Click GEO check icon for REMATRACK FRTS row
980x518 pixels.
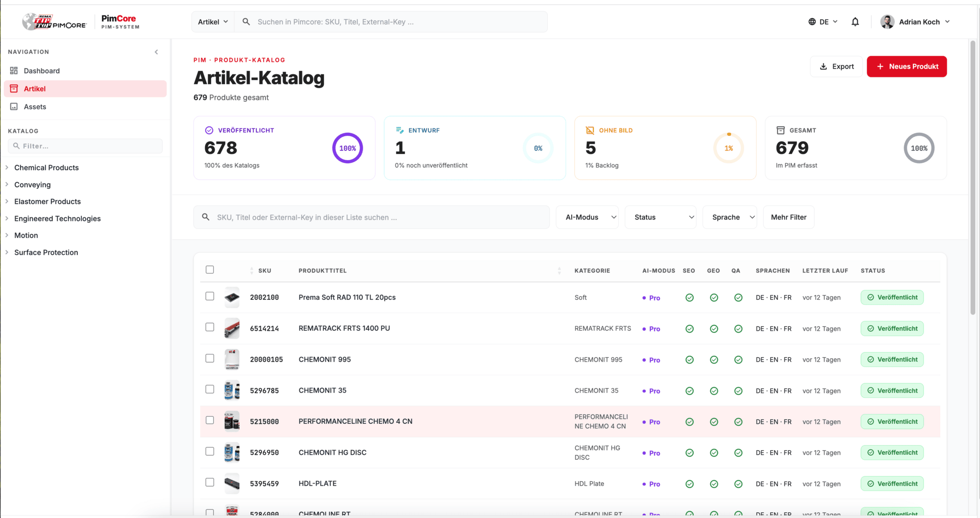click(714, 329)
